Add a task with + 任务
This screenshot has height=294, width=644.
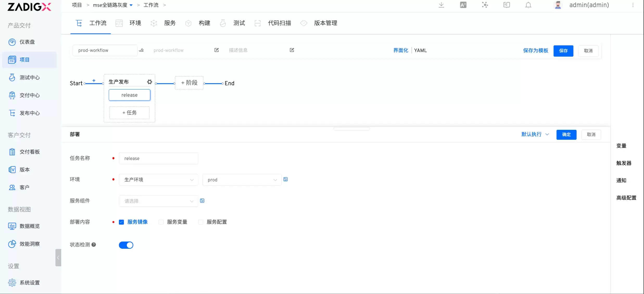[x=129, y=113]
